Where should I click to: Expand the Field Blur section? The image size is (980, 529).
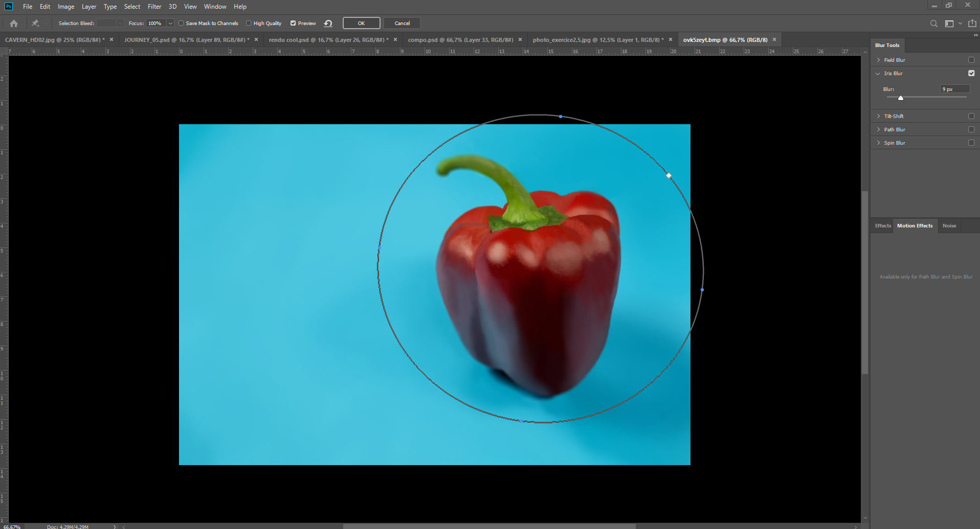pos(878,60)
